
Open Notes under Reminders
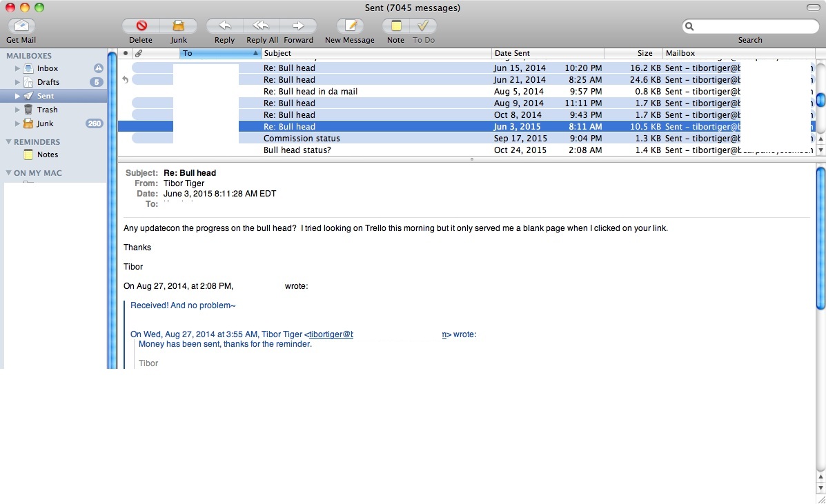48,154
